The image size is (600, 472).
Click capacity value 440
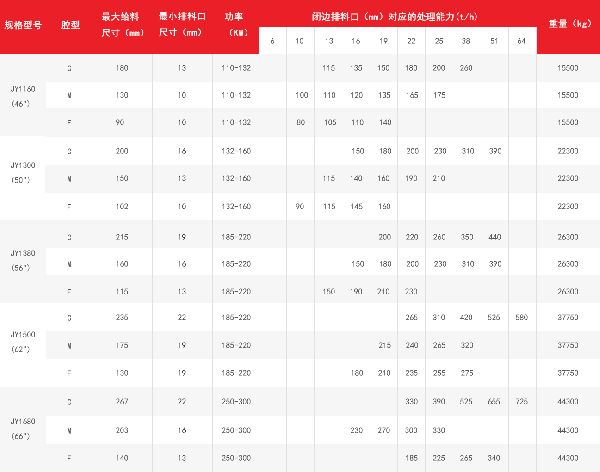pyautogui.click(x=494, y=237)
